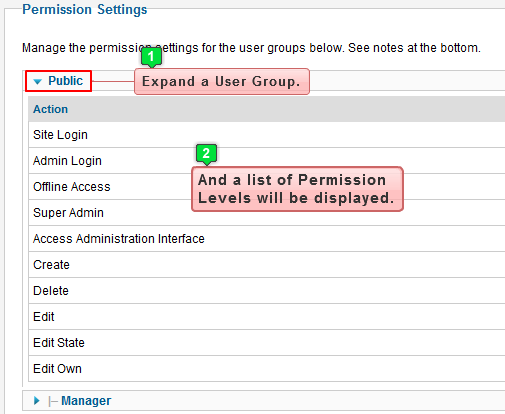Expand the Manager group arrow
The image size is (505, 414).
coord(37,401)
